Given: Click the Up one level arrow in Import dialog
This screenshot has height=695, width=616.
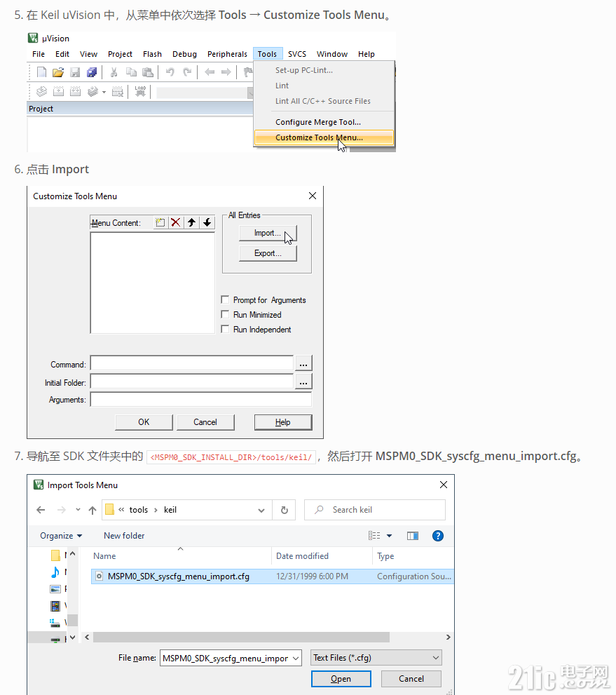Looking at the screenshot, I should click(x=92, y=510).
